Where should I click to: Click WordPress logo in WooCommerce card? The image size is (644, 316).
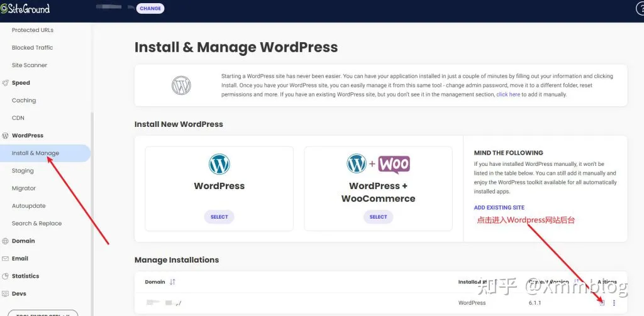pyautogui.click(x=357, y=164)
